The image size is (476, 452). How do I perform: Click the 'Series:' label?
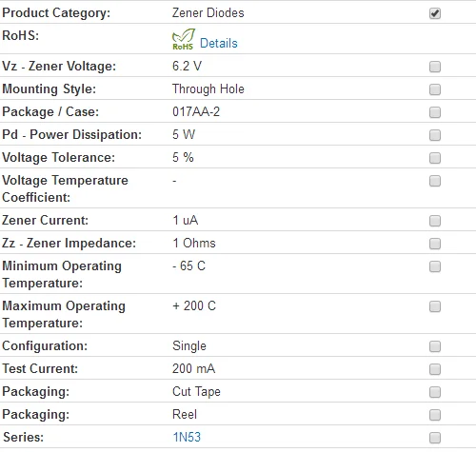click(23, 437)
